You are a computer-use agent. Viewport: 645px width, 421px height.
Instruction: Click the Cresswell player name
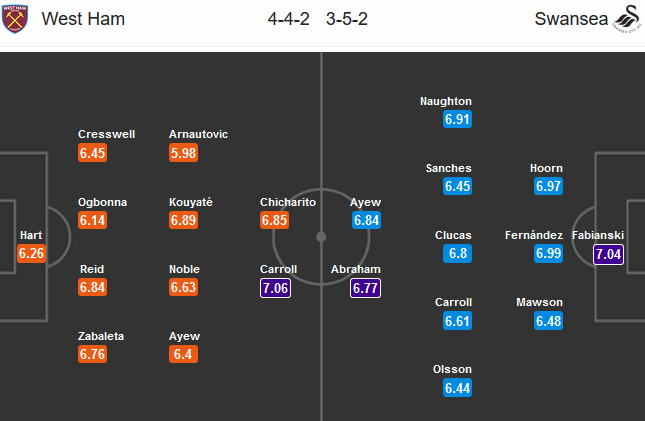point(106,135)
